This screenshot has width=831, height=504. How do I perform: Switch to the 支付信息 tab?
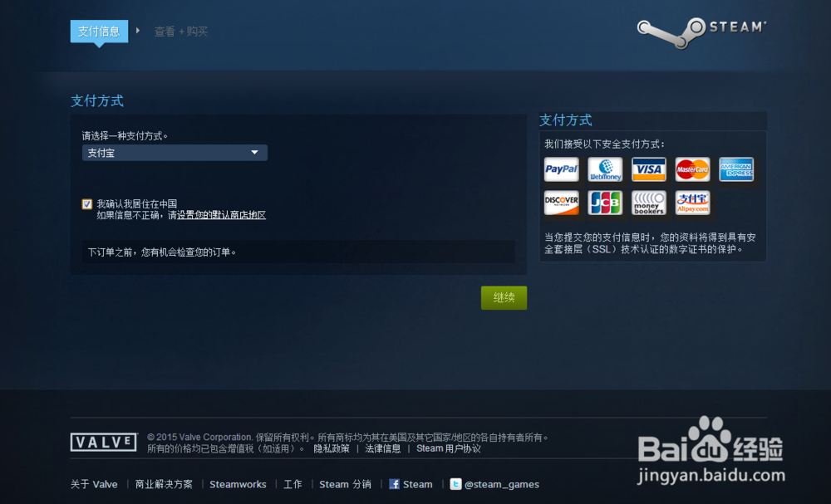[x=99, y=31]
